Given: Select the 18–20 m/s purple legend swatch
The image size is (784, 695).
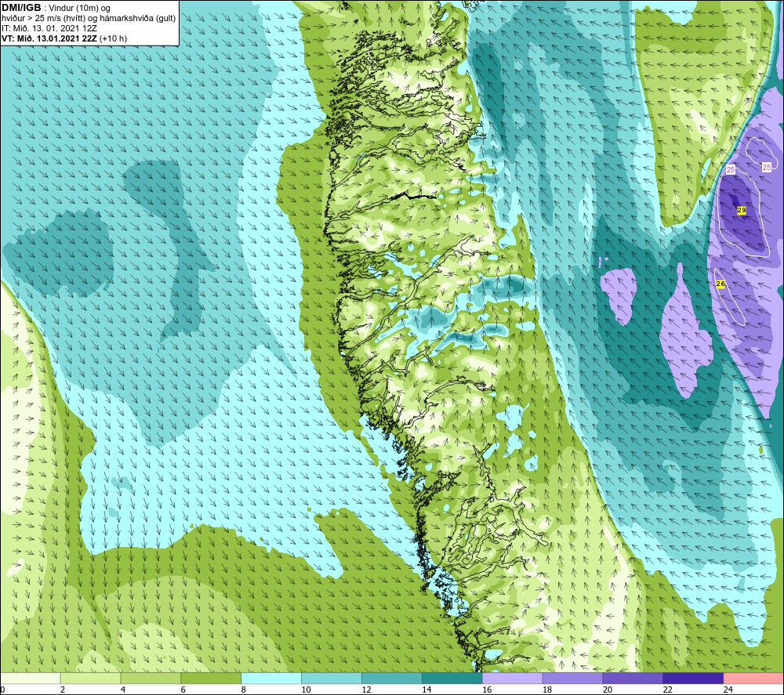Looking at the screenshot, I should tap(572, 678).
